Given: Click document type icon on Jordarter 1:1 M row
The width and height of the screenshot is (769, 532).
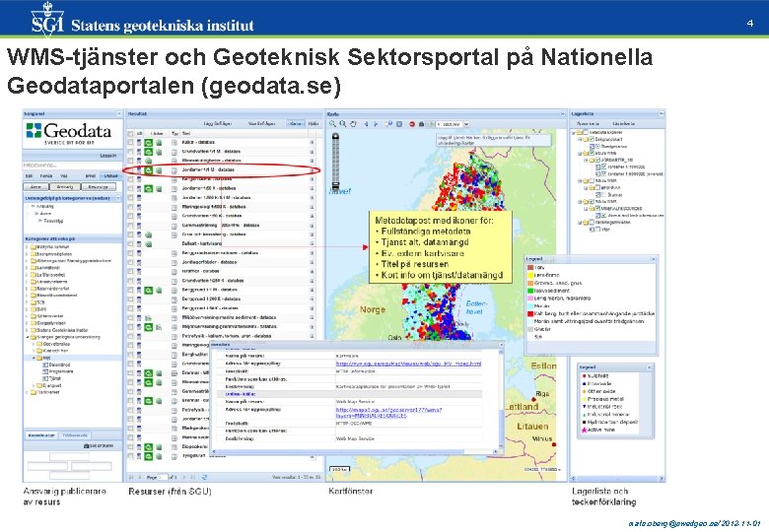Looking at the screenshot, I should (x=175, y=170).
